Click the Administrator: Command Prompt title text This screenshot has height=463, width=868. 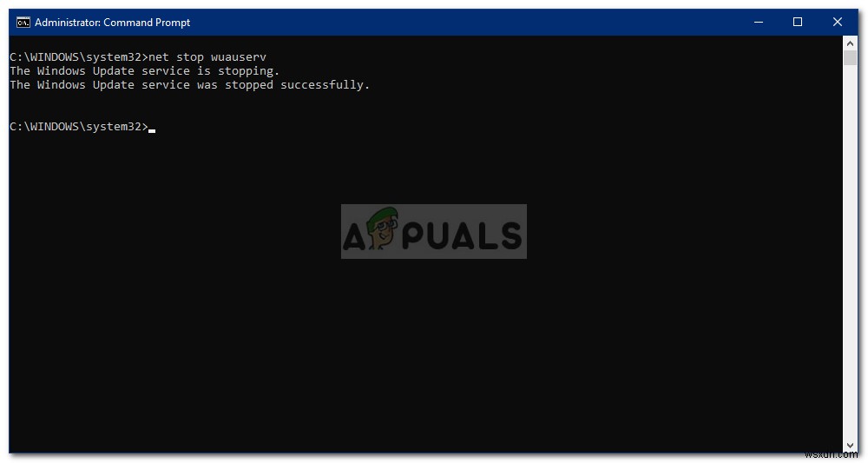point(112,23)
